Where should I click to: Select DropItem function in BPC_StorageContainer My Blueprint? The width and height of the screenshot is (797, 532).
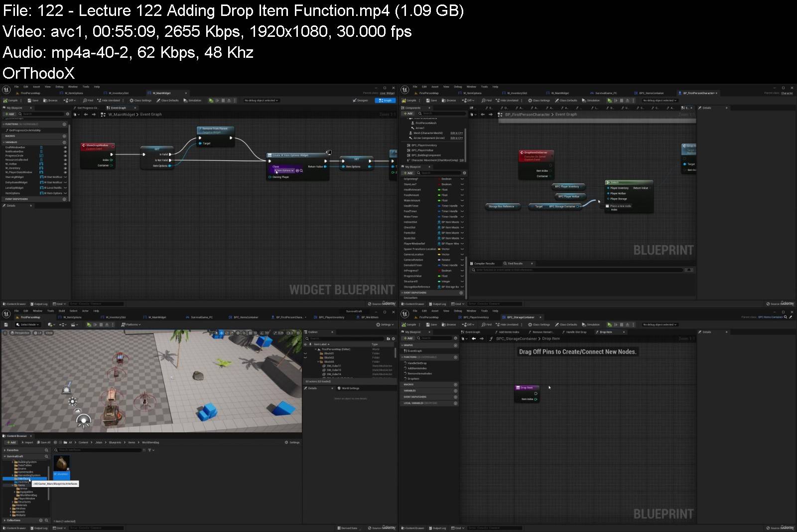[413, 379]
